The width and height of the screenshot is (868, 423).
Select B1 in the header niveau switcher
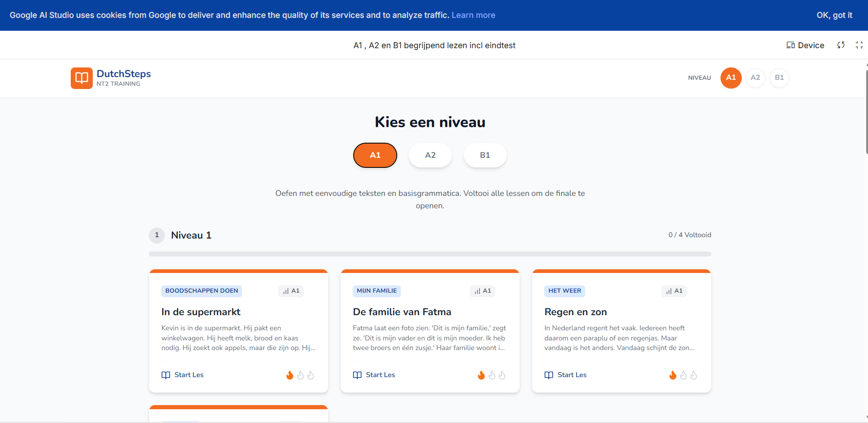point(779,78)
